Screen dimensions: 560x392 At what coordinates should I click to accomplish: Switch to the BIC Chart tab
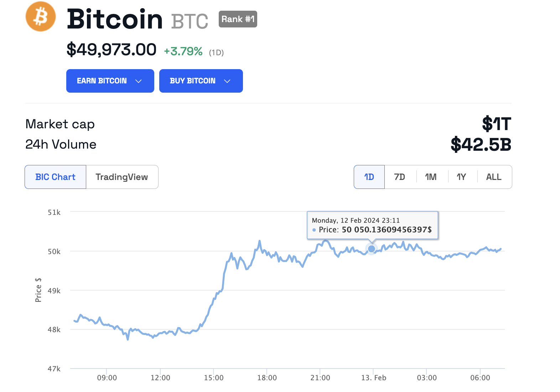click(56, 177)
